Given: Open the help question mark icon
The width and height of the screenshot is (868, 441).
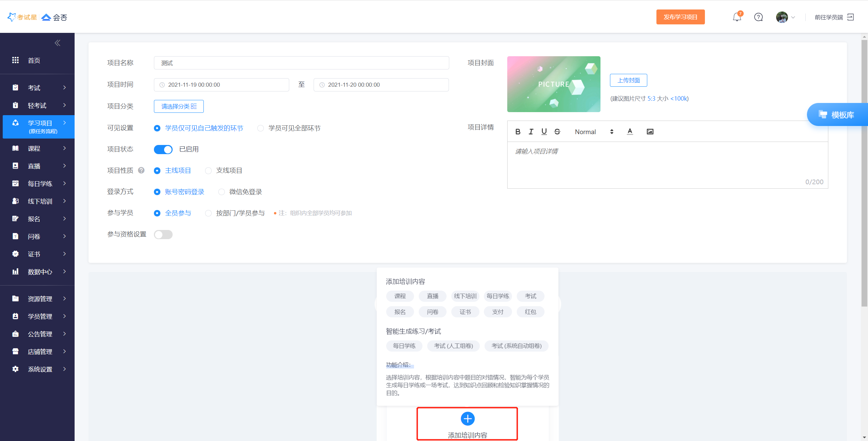Looking at the screenshot, I should (758, 17).
